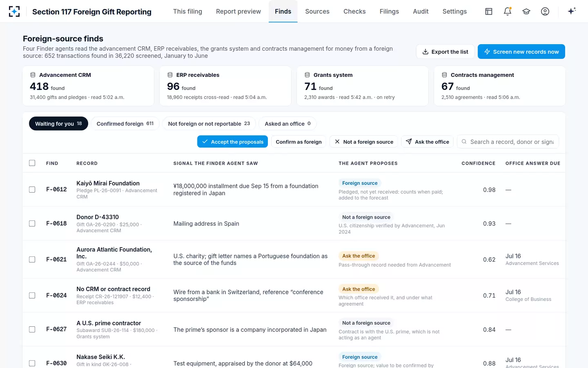This screenshot has width=588, height=368.
Task: Click the ERP receivables database icon
Action: (170, 75)
